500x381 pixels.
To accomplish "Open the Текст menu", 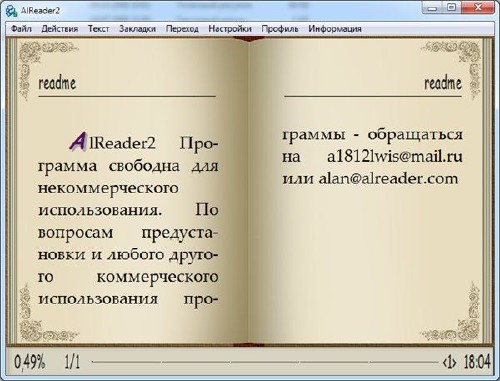I will point(98,29).
